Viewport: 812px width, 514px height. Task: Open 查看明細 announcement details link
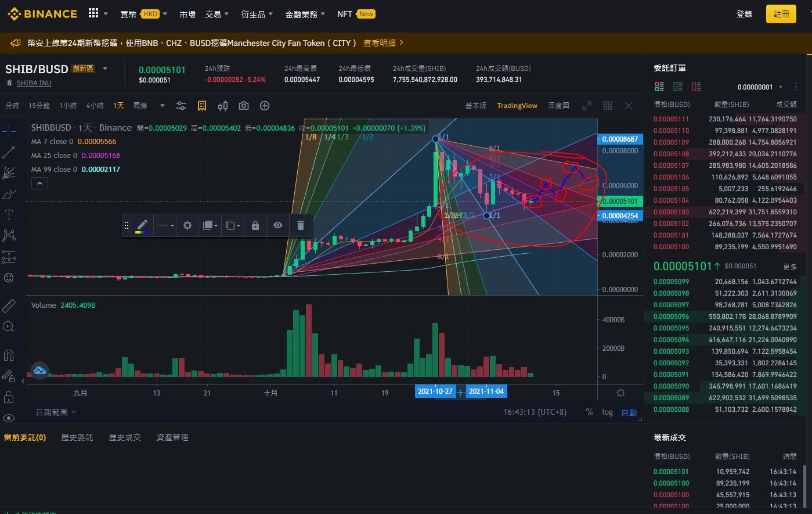pyautogui.click(x=383, y=43)
